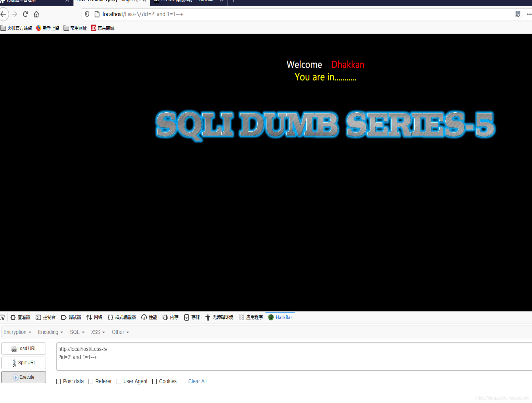Expand the XSS dropdown
Screen dimensions: 532x403
98,332
